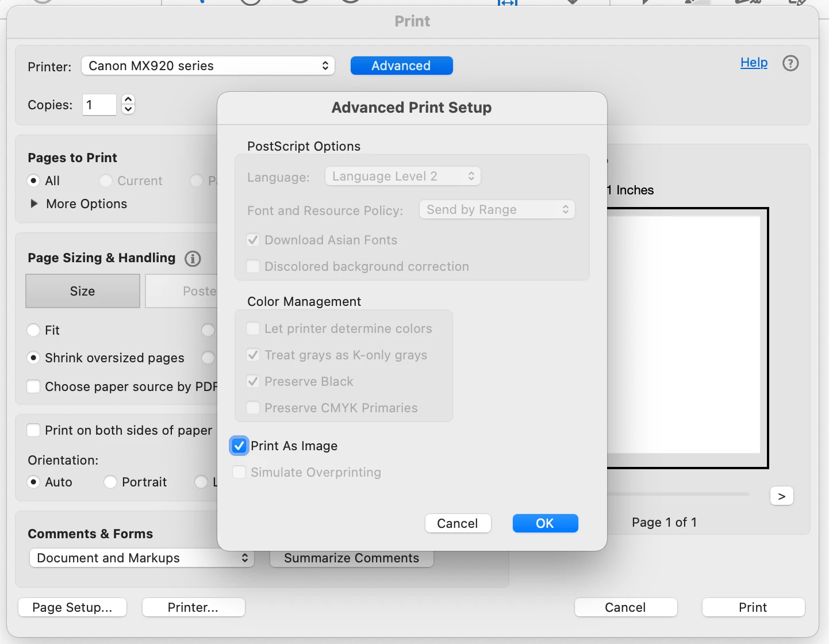Click the Page Setup... button
The image size is (829, 644).
pos(72,607)
